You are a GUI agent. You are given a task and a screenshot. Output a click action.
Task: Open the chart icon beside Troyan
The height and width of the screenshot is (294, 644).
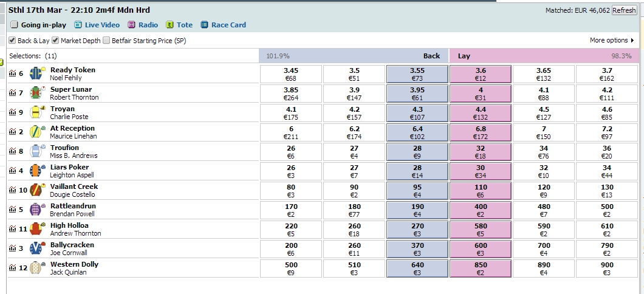pyautogui.click(x=13, y=112)
